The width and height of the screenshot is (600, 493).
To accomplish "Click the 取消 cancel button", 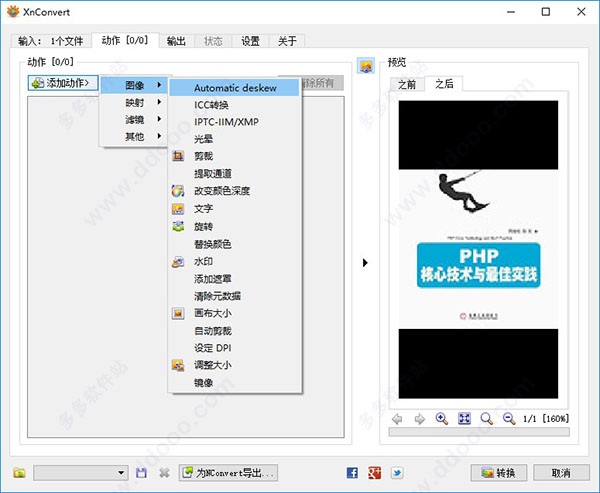I will click(561, 473).
